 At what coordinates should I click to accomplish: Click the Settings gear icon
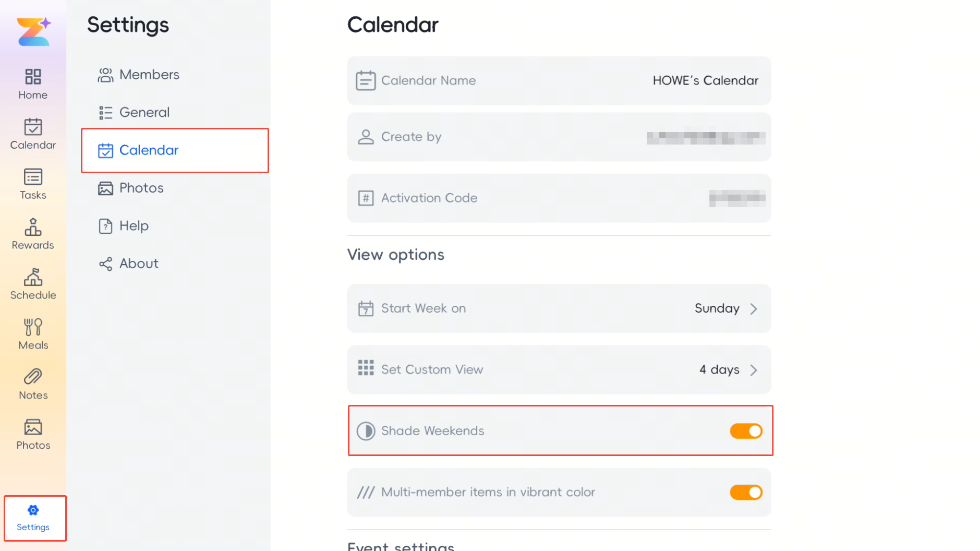[x=33, y=510]
